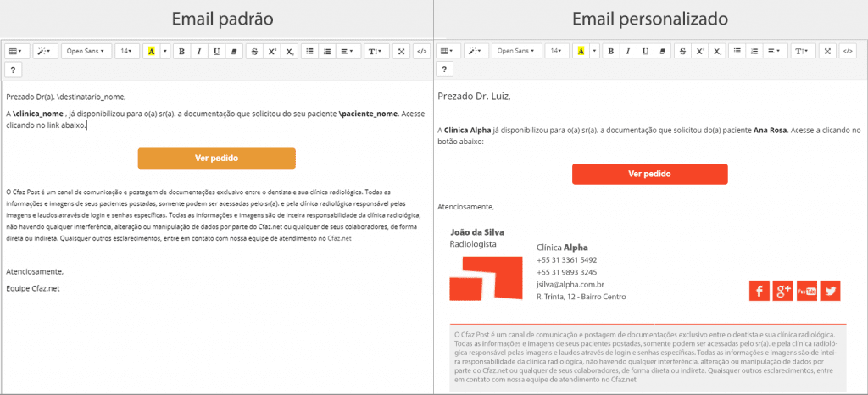Screen dimensions: 868x395
Task: Click the João da Silva name
Action: [477, 232]
